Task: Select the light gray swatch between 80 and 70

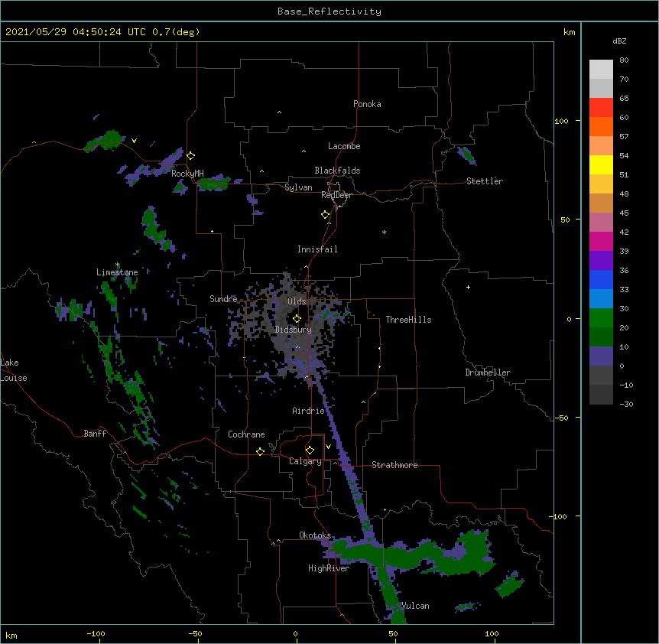Action: coord(601,70)
